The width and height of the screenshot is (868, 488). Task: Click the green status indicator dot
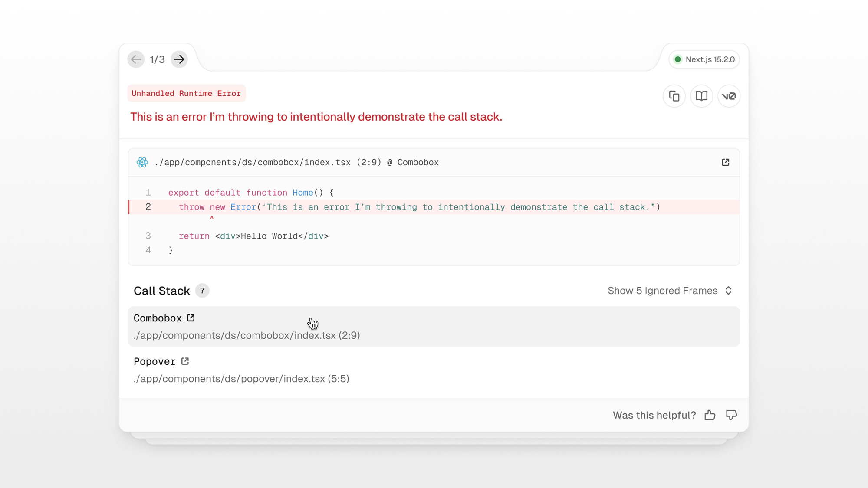pyautogui.click(x=677, y=59)
